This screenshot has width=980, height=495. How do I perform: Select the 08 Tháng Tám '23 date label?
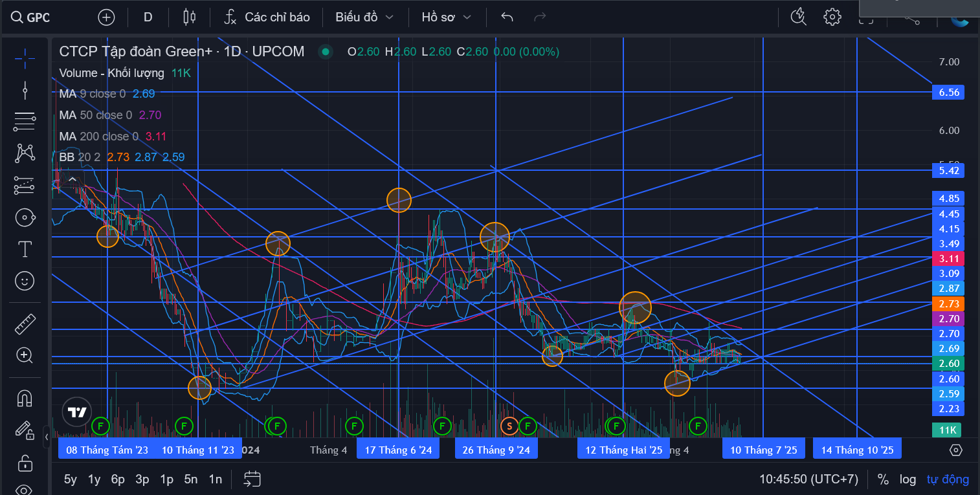coord(107,450)
